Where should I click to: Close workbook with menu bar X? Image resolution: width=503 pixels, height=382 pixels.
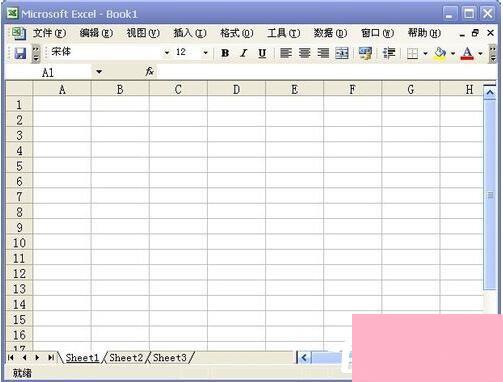click(x=490, y=33)
